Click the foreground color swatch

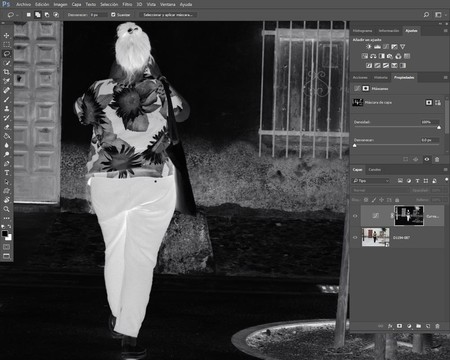tap(5, 234)
